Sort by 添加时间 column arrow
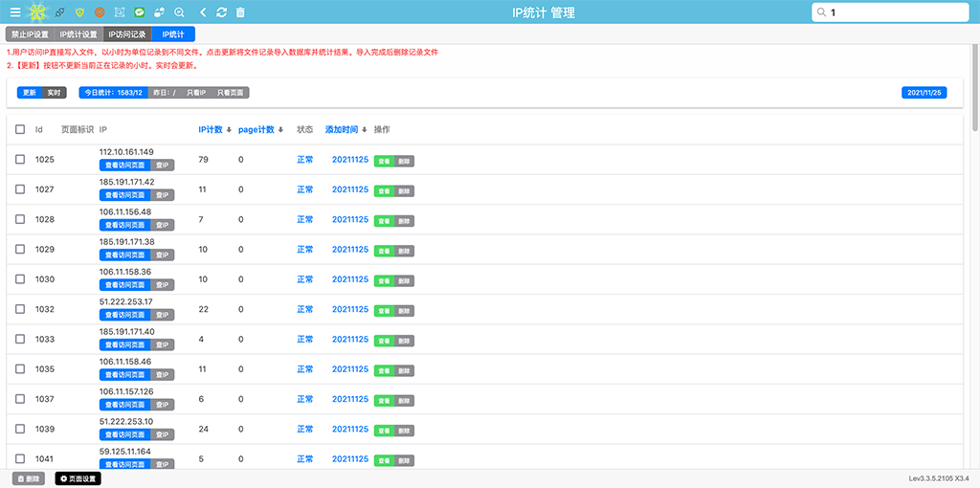Viewport: 980px width, 488px height. [x=365, y=130]
